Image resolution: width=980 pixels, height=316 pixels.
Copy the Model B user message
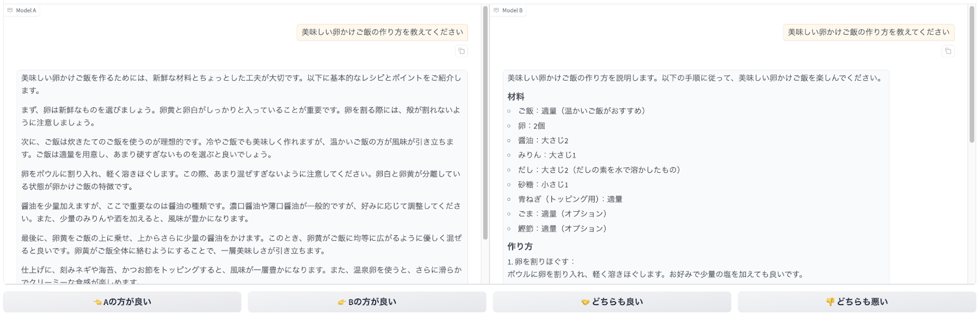(948, 51)
